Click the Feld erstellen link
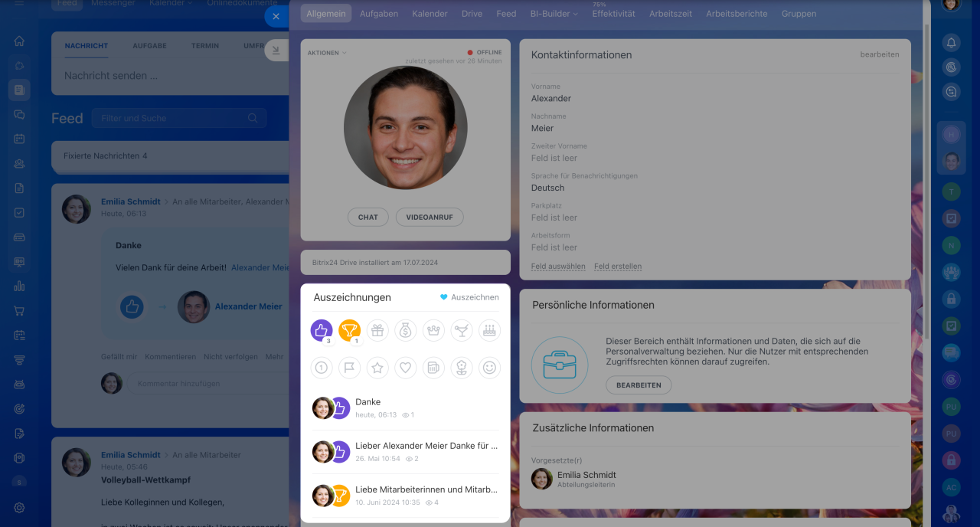This screenshot has height=527, width=980. click(x=618, y=267)
